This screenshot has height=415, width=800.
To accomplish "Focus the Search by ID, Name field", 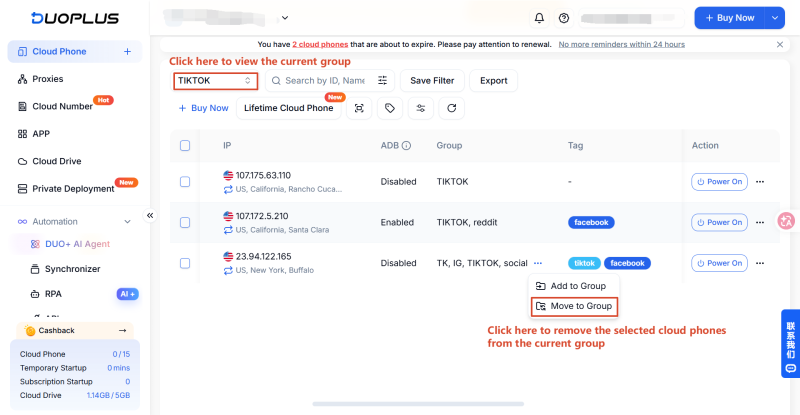I will 324,81.
